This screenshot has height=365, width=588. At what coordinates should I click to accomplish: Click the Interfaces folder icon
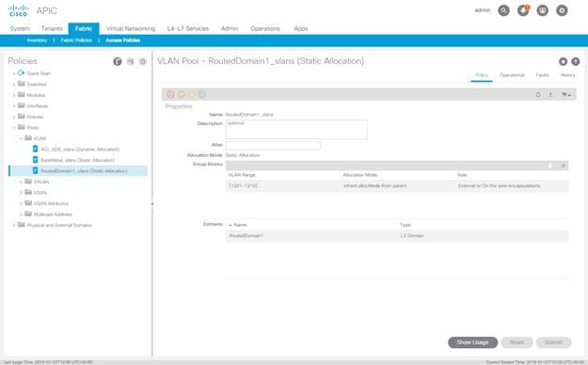[22, 105]
